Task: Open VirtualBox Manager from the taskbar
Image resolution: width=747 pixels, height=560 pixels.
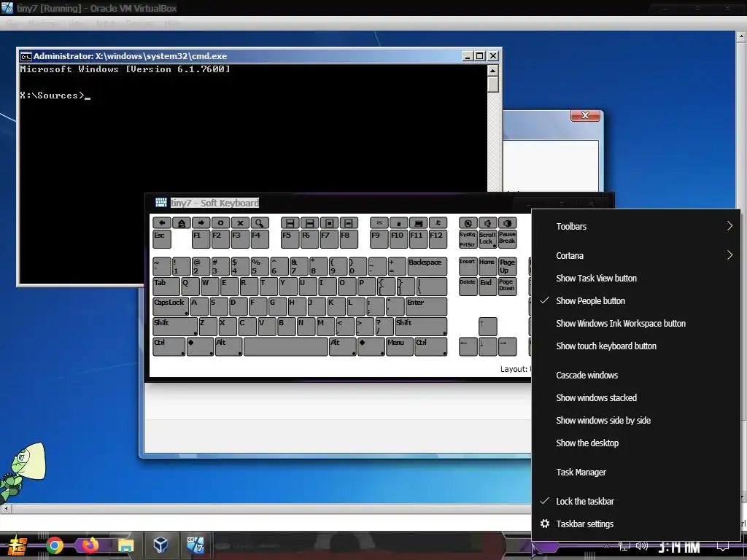Action: coord(160,545)
